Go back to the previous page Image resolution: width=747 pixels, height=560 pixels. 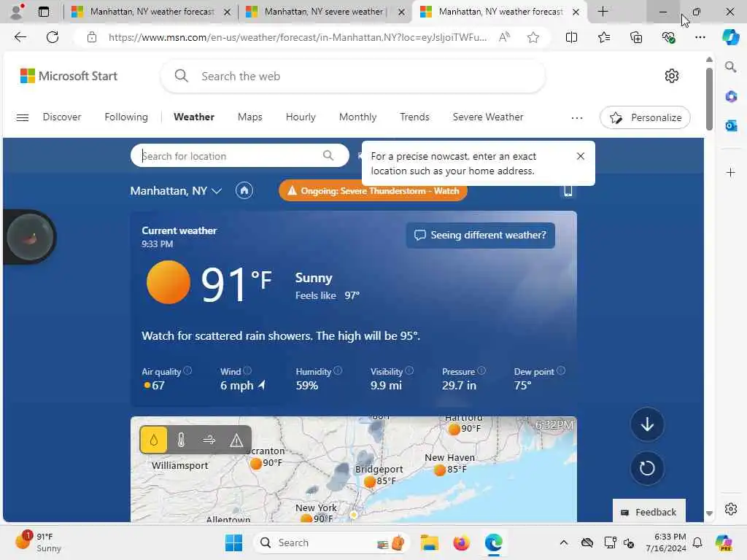coord(20,37)
